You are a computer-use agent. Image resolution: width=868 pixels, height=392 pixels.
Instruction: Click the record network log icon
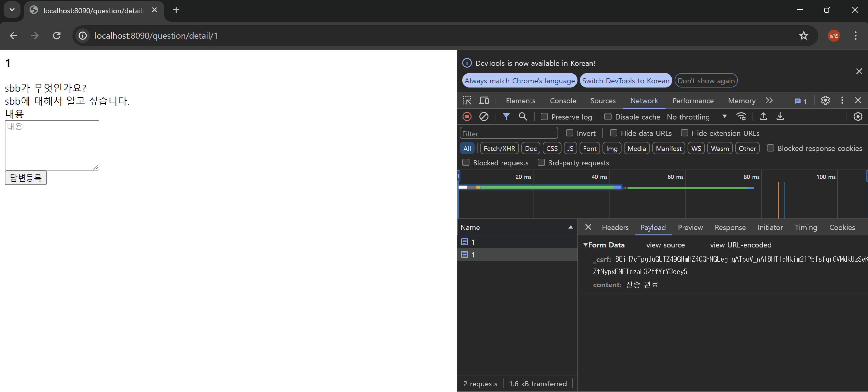[x=467, y=116]
